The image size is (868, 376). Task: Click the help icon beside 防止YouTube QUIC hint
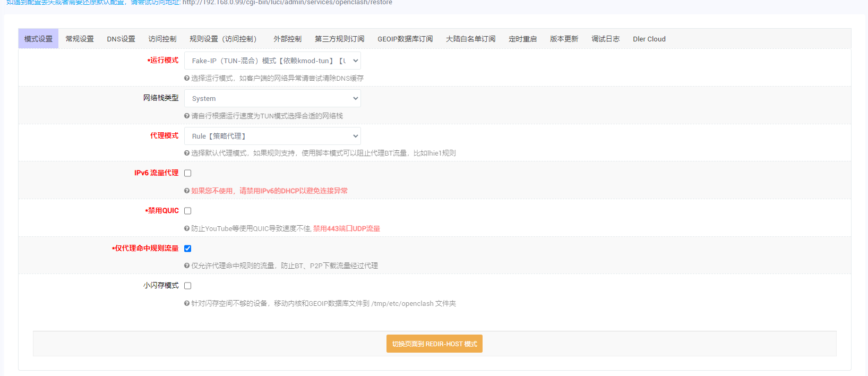coord(187,228)
